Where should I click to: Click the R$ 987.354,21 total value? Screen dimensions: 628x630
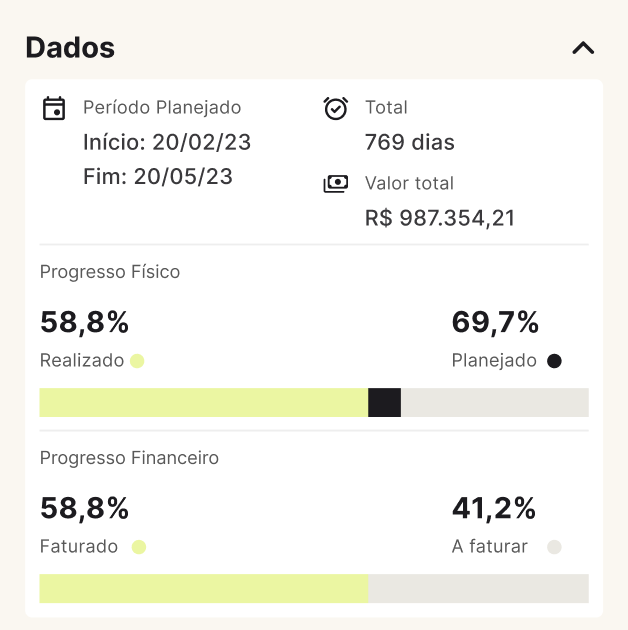pos(440,218)
